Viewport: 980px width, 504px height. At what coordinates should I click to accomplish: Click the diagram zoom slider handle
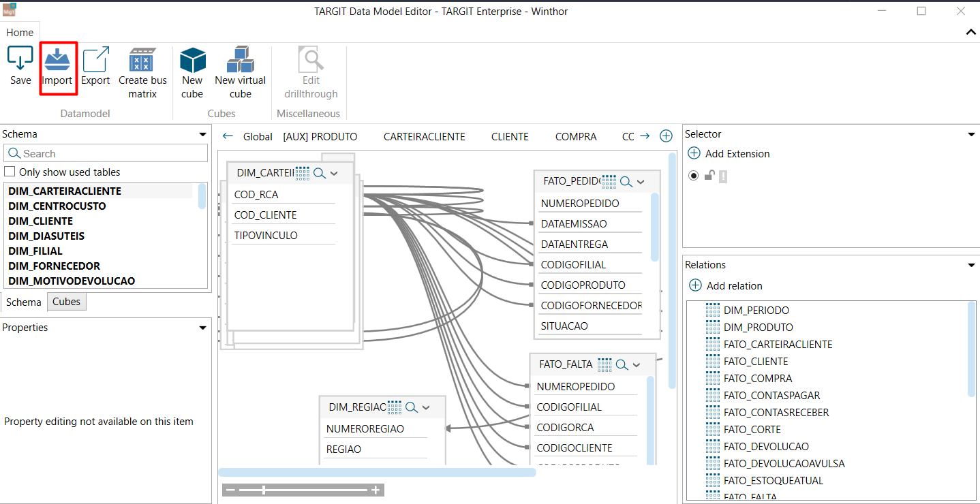(x=264, y=490)
